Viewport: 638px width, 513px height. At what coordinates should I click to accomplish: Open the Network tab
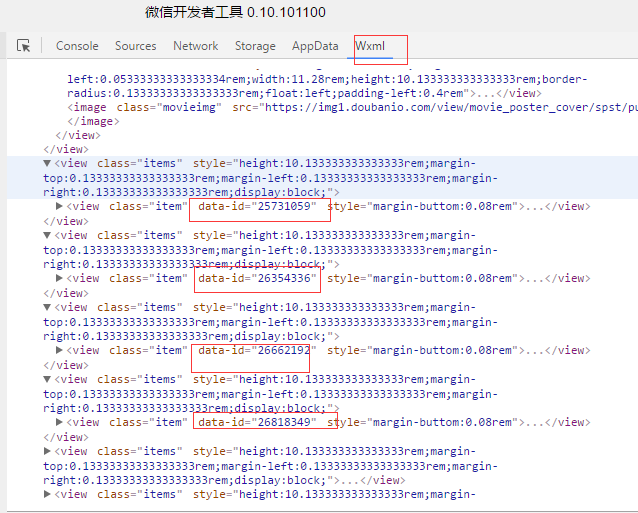(195, 46)
